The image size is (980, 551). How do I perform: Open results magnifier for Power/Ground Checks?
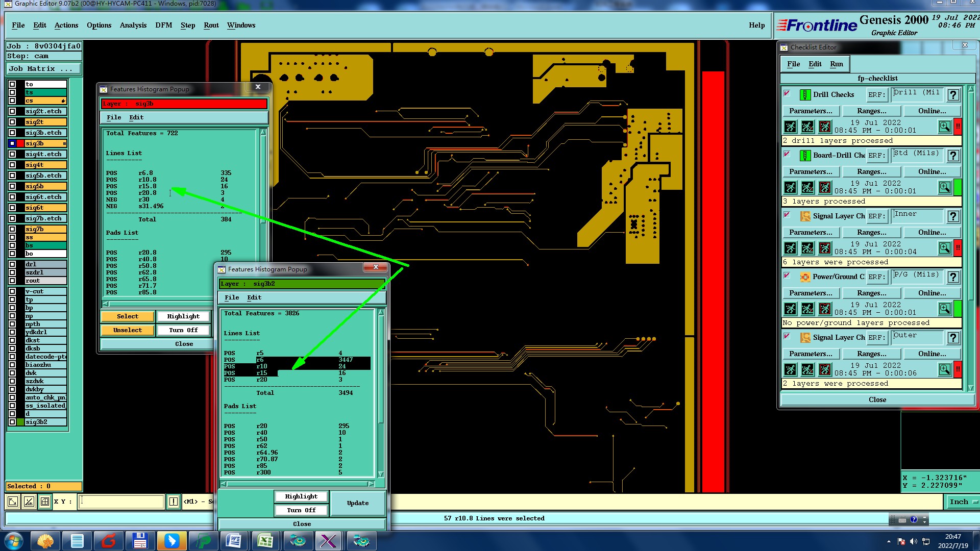(x=945, y=309)
